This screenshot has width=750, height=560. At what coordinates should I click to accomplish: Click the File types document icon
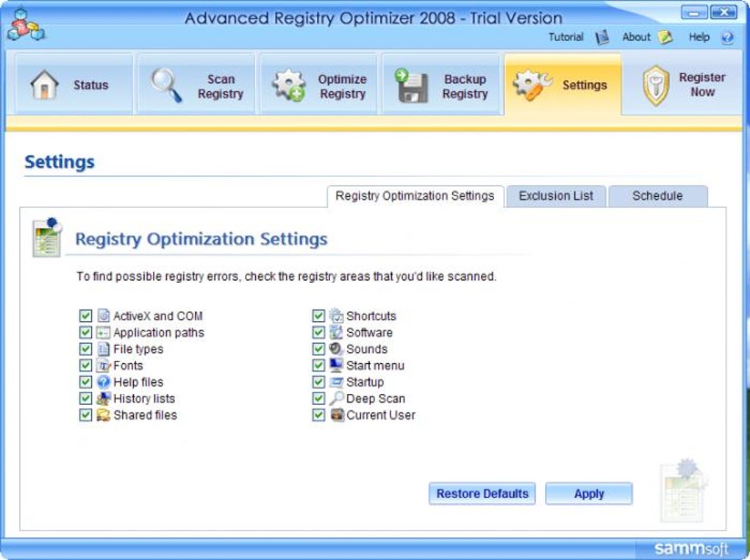click(104, 348)
